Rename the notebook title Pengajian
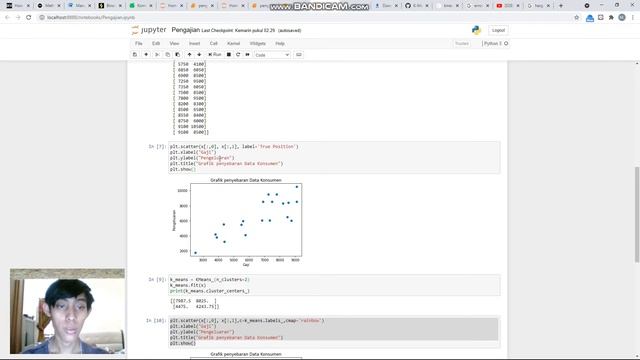The image size is (640, 360). pyautogui.click(x=186, y=30)
